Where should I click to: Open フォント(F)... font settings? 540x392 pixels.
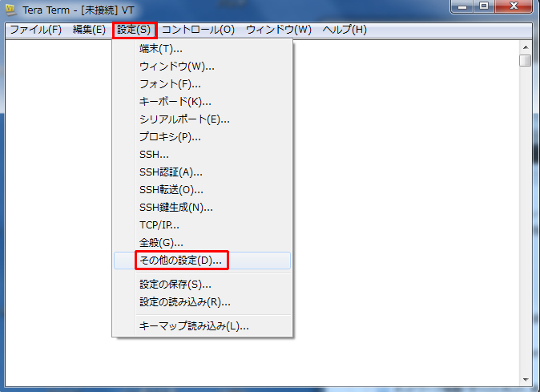[170, 83]
